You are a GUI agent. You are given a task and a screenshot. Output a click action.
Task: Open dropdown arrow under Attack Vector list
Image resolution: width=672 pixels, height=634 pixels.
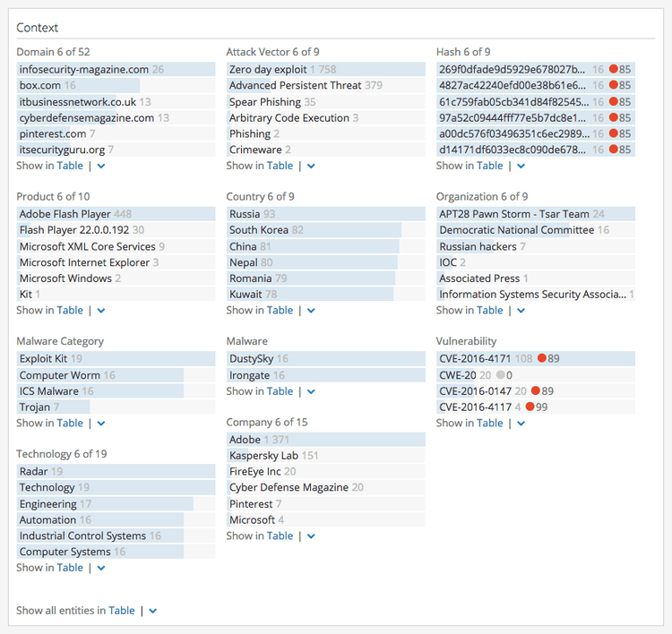click(311, 166)
